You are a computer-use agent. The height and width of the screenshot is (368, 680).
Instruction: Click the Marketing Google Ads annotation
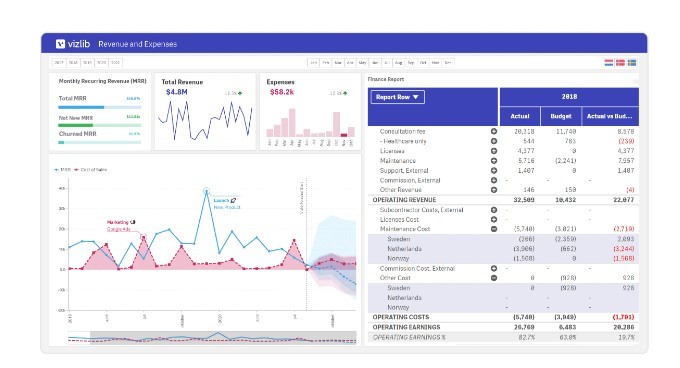coord(121,225)
